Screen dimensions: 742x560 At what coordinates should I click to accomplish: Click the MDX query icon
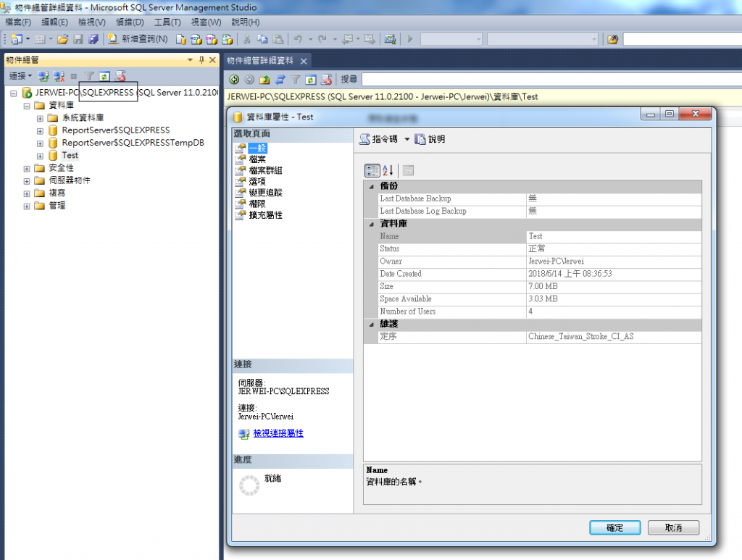196,39
